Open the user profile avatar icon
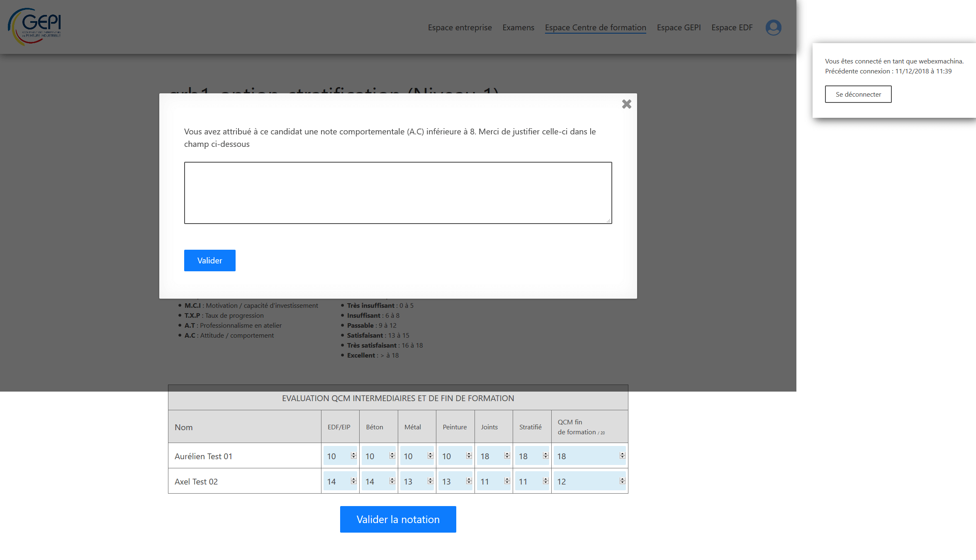Image resolution: width=976 pixels, height=560 pixels. click(x=773, y=27)
